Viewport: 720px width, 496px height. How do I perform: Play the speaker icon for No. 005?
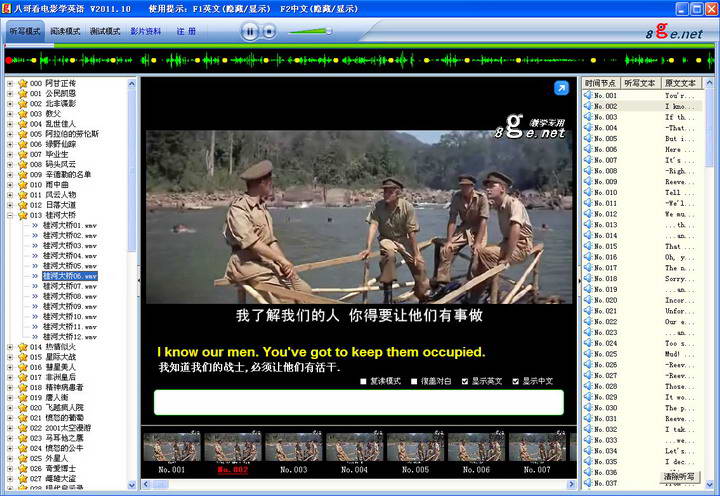point(588,138)
